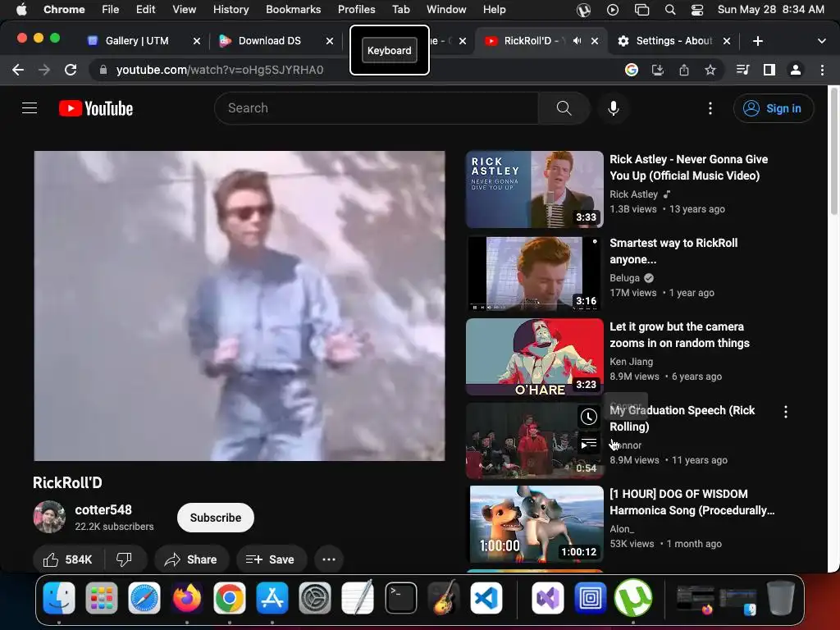840x630 pixels.
Task: Open Chrome three-dot menu
Action: (x=822, y=70)
